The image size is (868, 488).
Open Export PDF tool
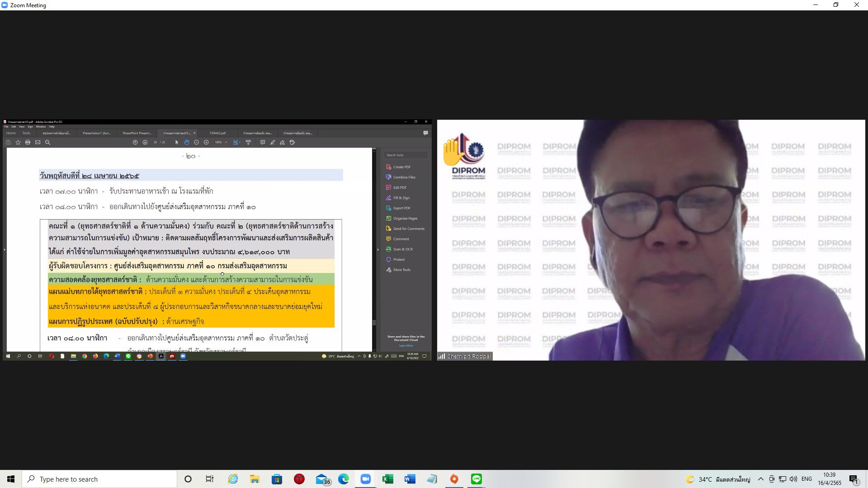click(398, 208)
